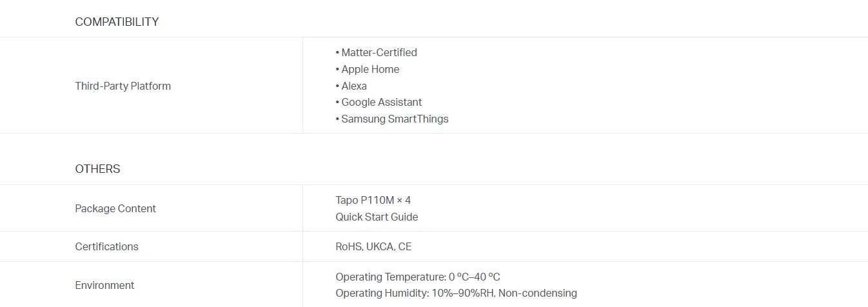Click the Certifications row label
The height and width of the screenshot is (307, 868).
pyautogui.click(x=106, y=246)
